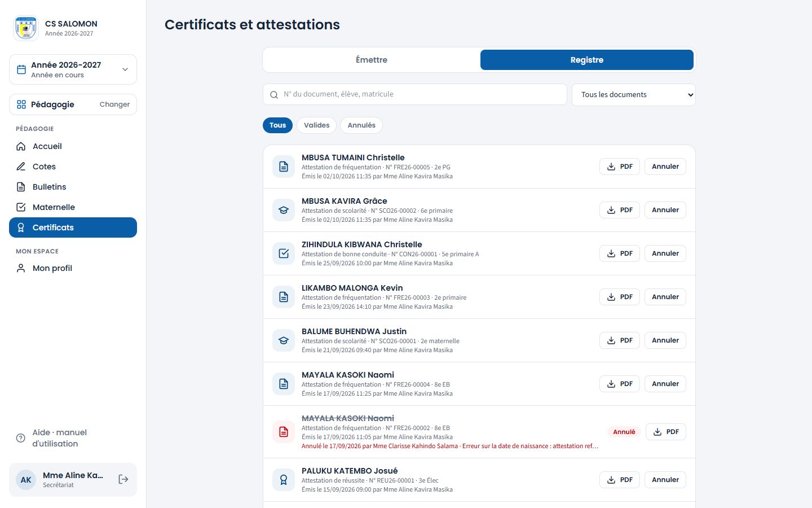Click the Certificats et attestations heading
The height and width of the screenshot is (508, 812).
coord(252,25)
